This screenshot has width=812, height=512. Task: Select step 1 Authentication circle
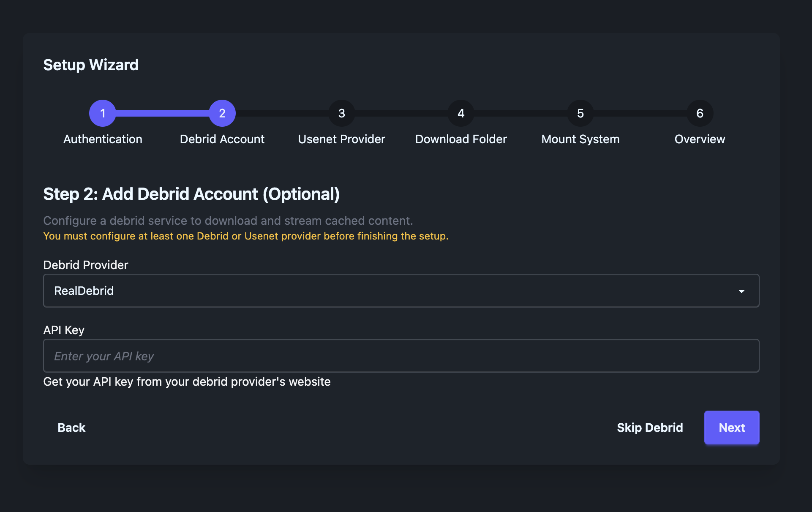[102, 113]
